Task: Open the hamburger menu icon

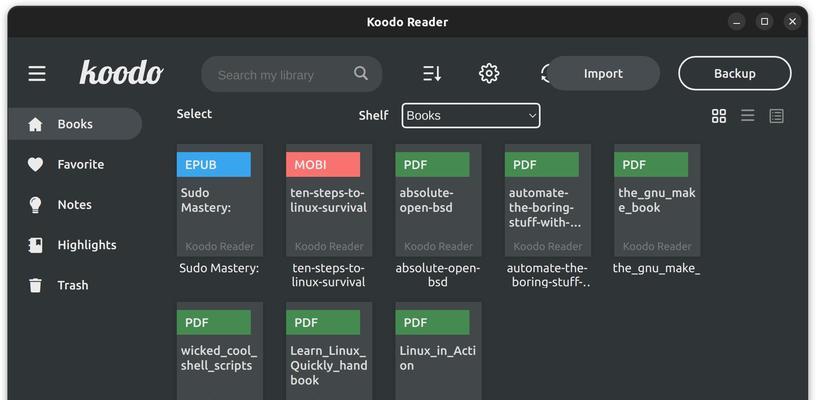Action: [37, 73]
